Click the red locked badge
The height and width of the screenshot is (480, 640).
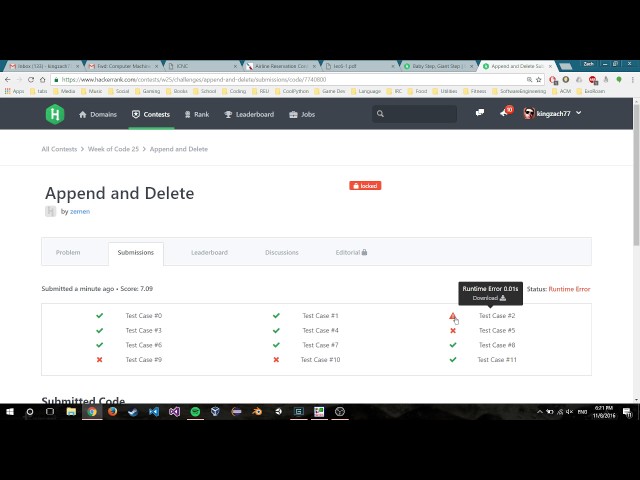[x=365, y=186]
